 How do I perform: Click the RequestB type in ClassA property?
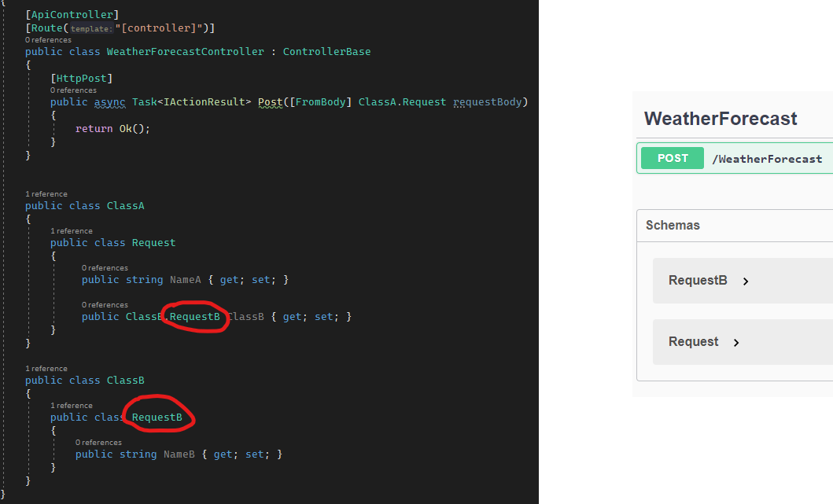[194, 317]
